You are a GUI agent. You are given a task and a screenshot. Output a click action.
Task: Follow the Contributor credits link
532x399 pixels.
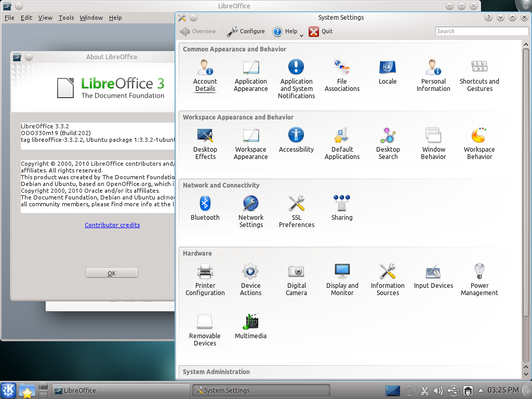[x=112, y=225]
